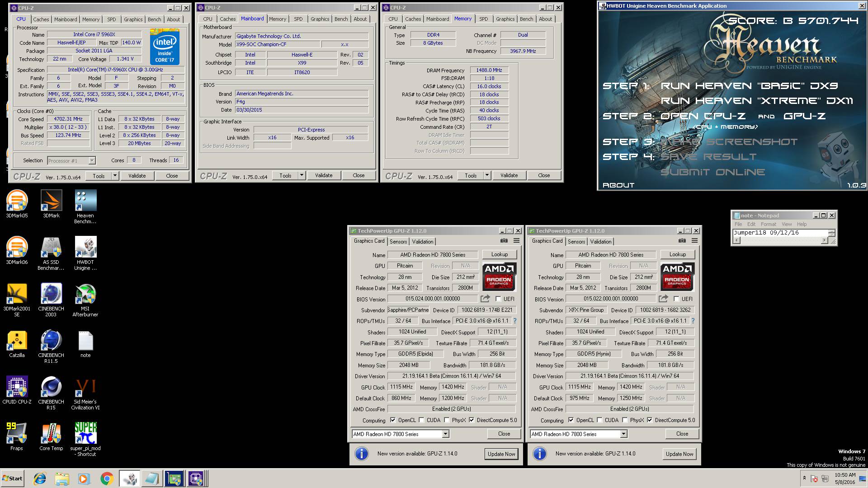868x488 pixels.
Task: Open Tools dropdown arrow in first CPU-Z window
Action: [x=115, y=176]
